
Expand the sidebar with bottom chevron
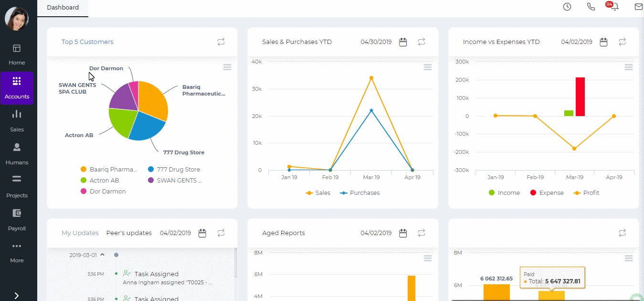(x=17, y=296)
